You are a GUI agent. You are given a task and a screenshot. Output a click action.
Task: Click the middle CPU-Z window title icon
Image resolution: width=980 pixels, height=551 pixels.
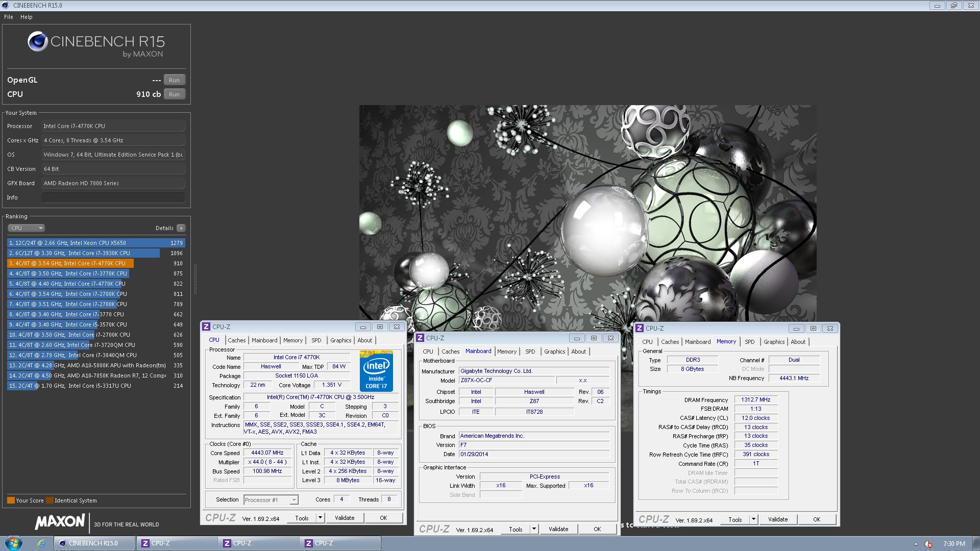[420, 338]
